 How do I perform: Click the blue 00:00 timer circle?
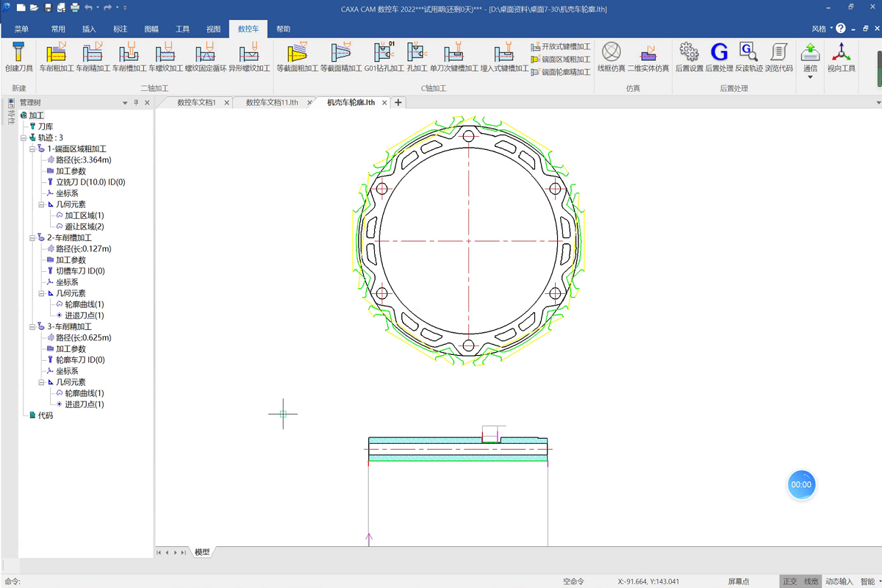coord(800,485)
